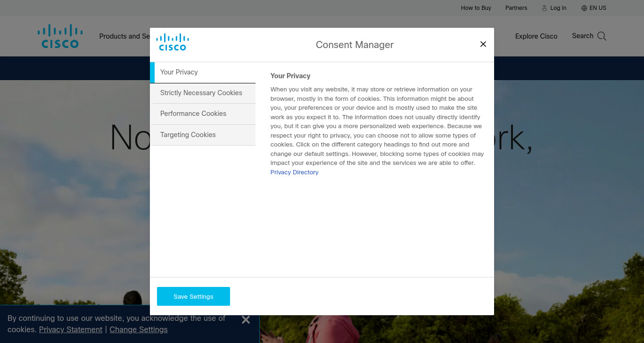Image resolution: width=644 pixels, height=343 pixels.
Task: Click the user icon next to Log In
Action: pyautogui.click(x=545, y=8)
